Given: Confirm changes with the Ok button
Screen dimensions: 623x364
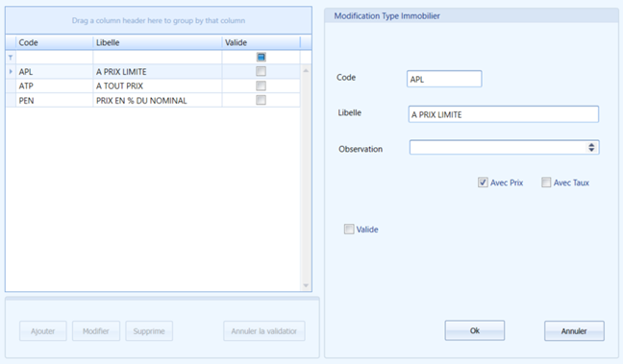Looking at the screenshot, I should [475, 330].
